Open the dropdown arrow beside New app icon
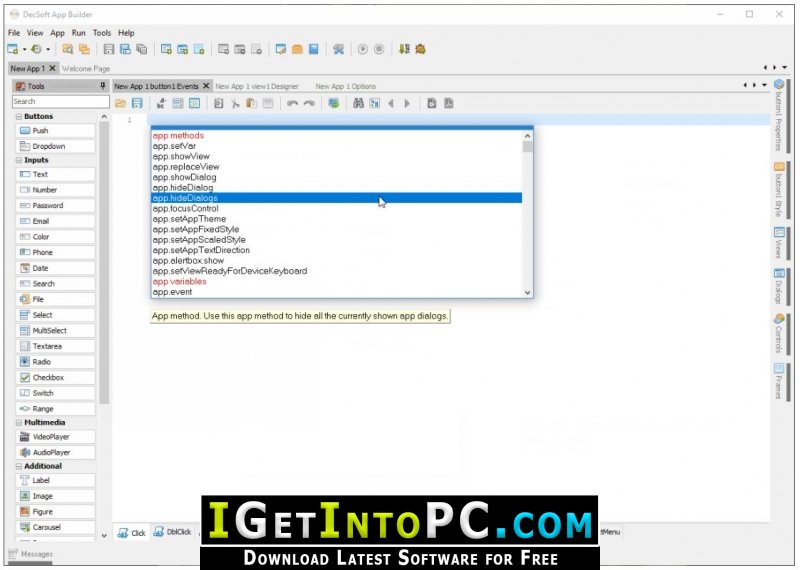This screenshot has width=800, height=570. point(24,49)
